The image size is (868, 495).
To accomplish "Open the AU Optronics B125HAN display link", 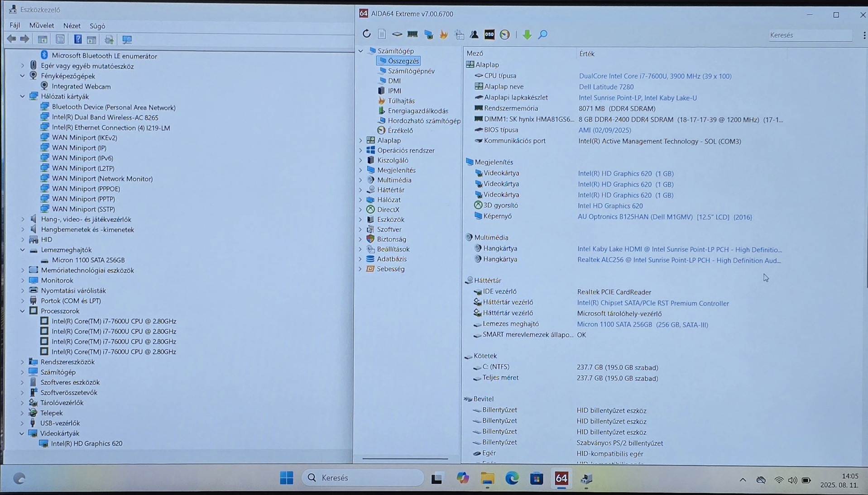I will (x=665, y=217).
